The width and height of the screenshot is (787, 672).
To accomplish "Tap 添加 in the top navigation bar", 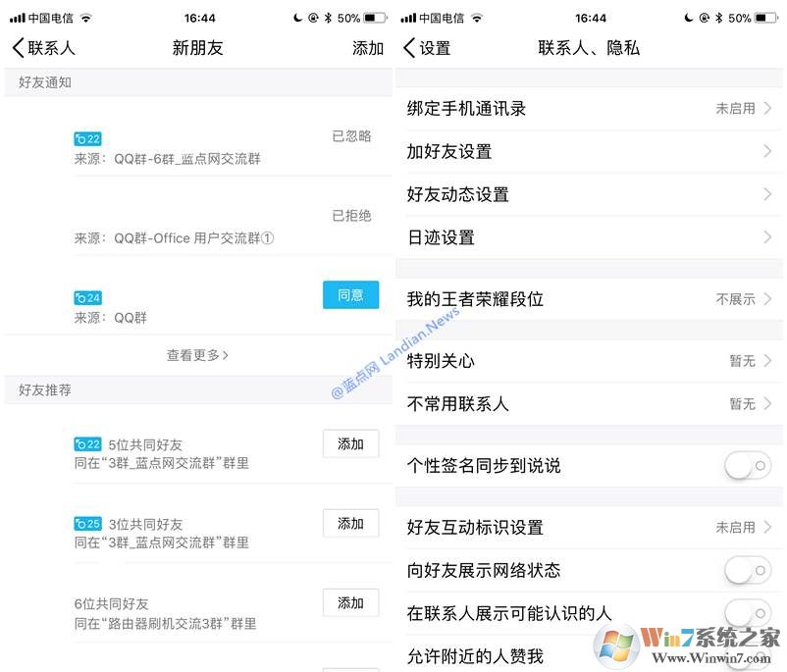I will [x=368, y=48].
